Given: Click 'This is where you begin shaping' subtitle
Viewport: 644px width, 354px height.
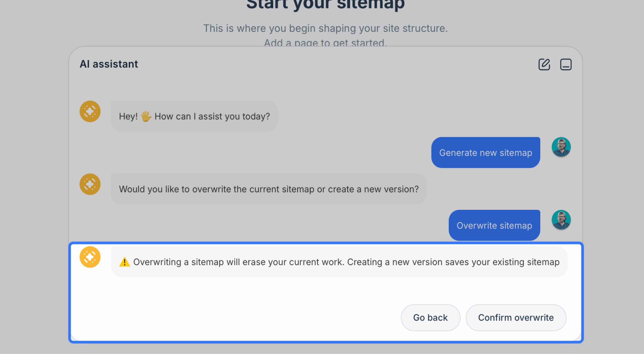Looking at the screenshot, I should 326,28.
